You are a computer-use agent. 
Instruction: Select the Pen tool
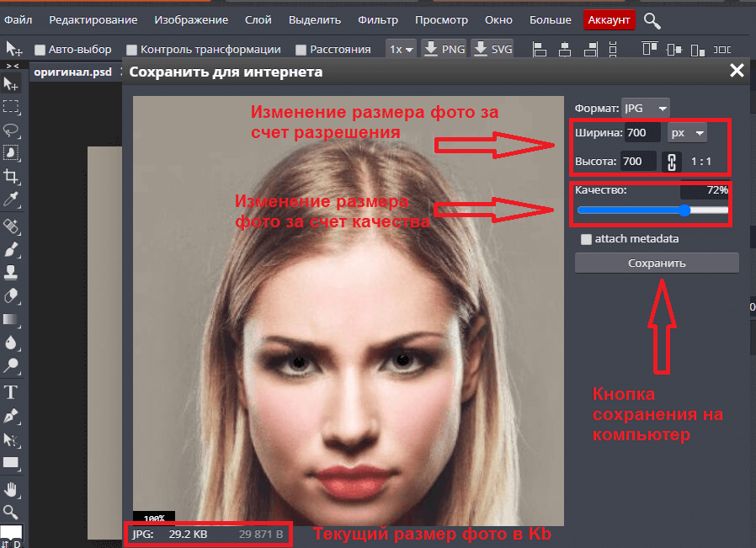tap(11, 416)
